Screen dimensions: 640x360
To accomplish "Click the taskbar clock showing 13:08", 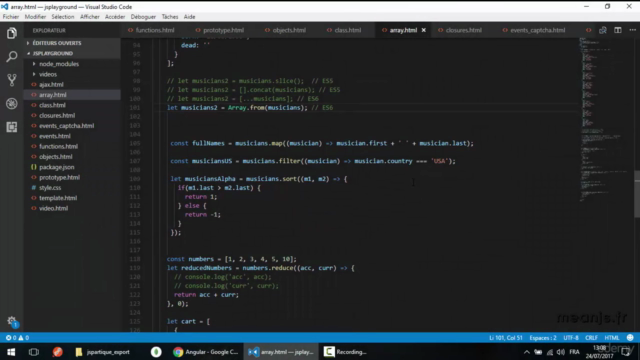I will (600, 352).
